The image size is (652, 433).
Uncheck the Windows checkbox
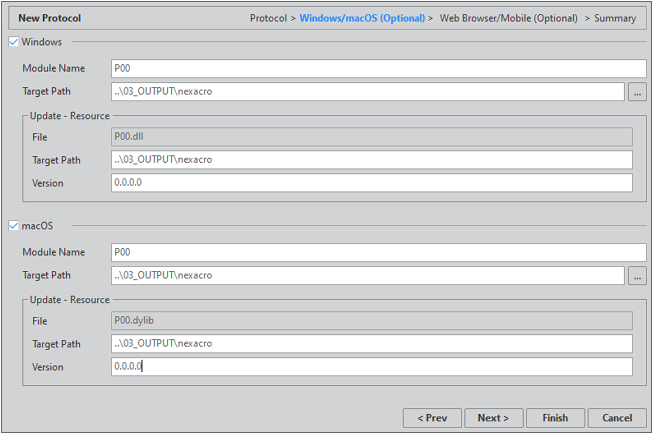13,42
